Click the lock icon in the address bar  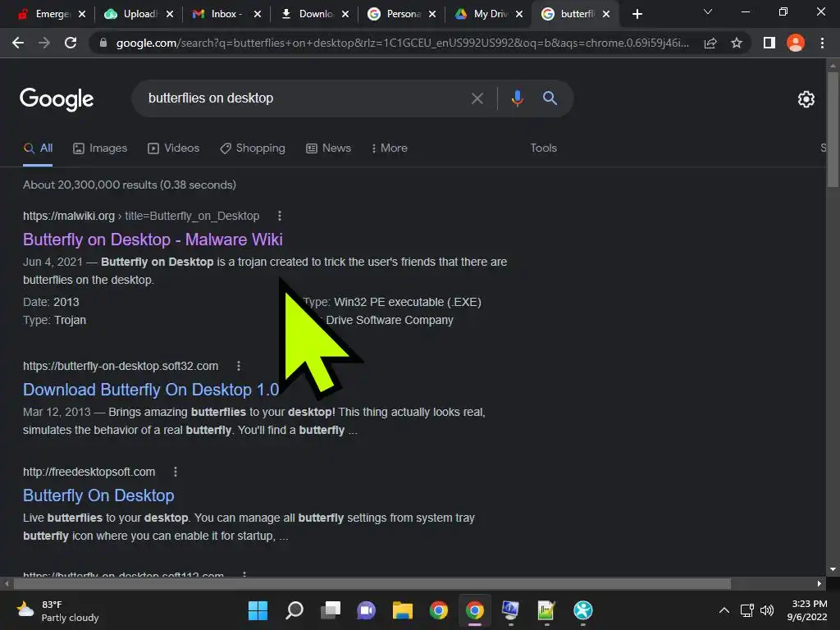[103, 43]
